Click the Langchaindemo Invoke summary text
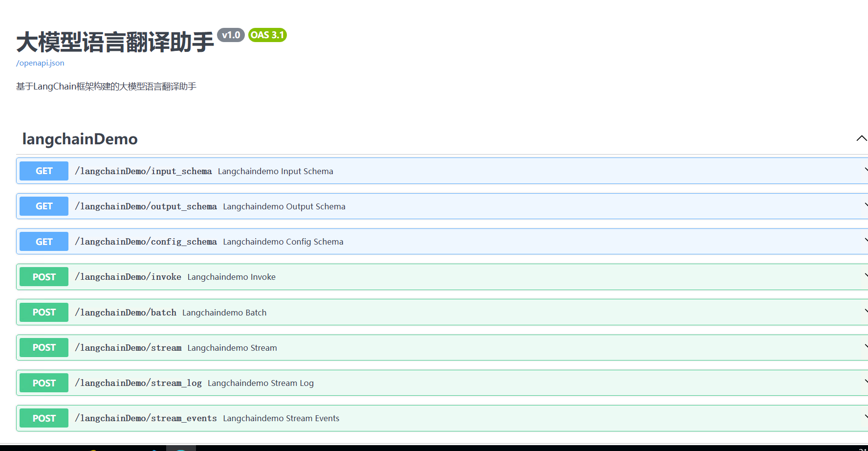 [x=232, y=277]
